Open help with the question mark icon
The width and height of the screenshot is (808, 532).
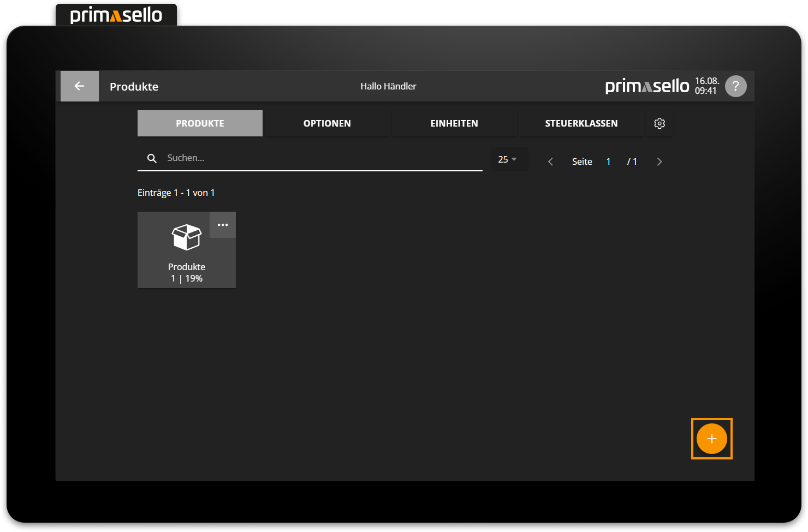click(x=735, y=86)
